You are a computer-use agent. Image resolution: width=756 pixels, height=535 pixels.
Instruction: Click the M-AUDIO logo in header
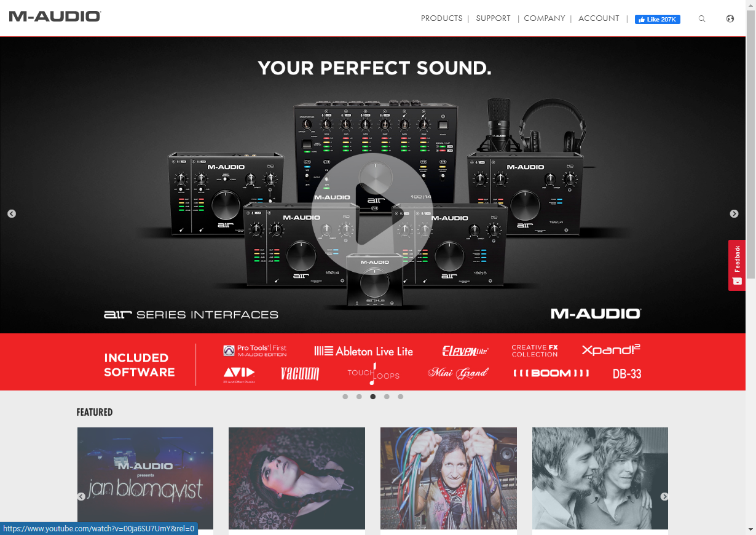(55, 17)
